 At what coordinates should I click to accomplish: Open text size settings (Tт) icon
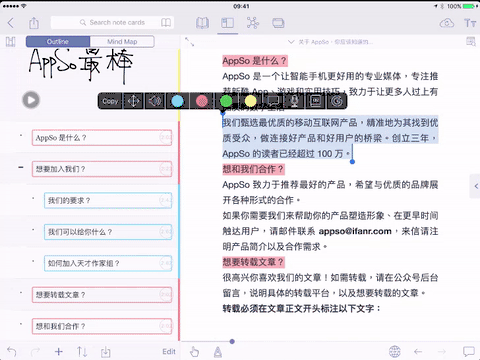click(470, 23)
